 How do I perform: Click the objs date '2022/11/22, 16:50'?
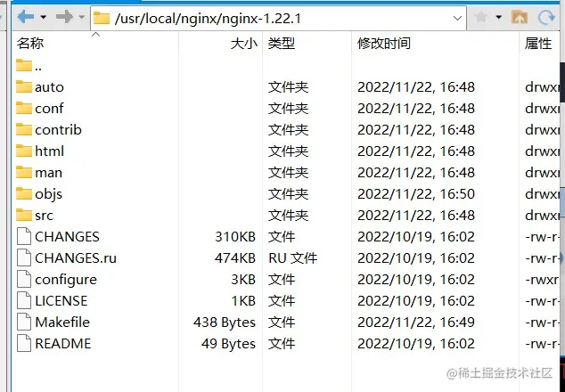(416, 194)
